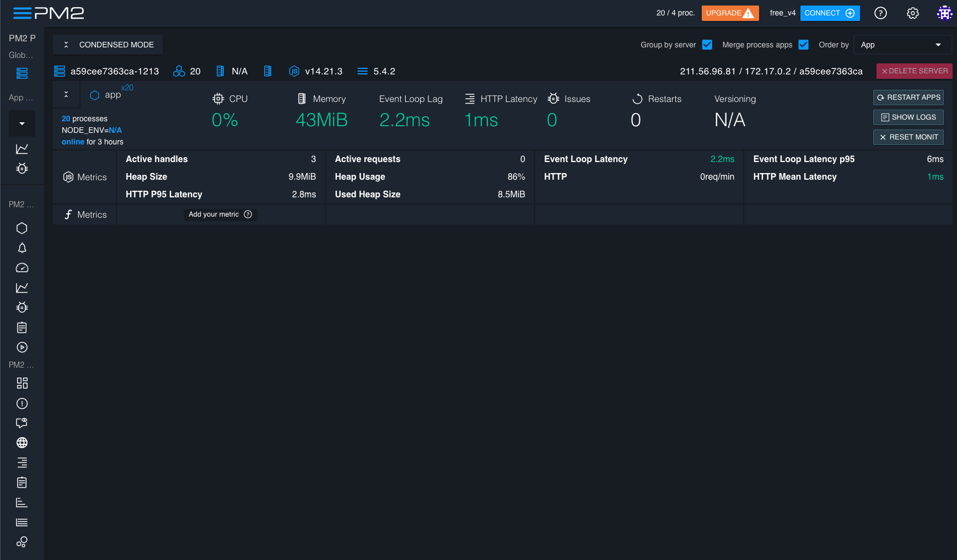Click the Issues bug icon
The image size is (957, 560).
[x=553, y=99]
